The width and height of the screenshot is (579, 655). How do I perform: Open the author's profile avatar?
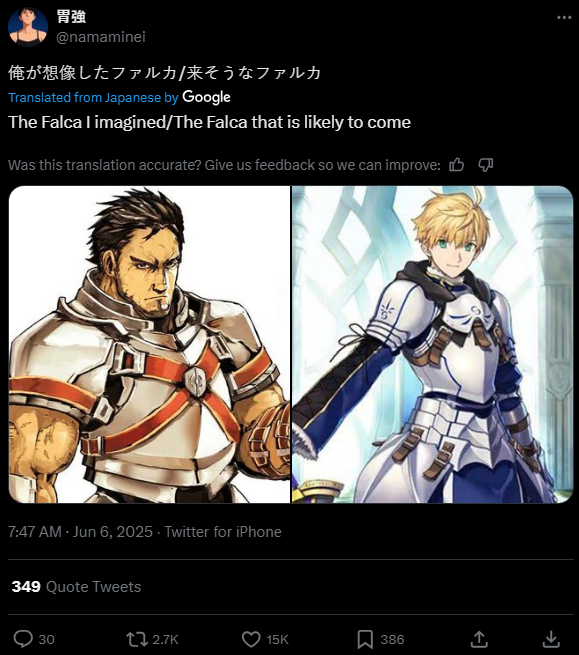click(28, 27)
